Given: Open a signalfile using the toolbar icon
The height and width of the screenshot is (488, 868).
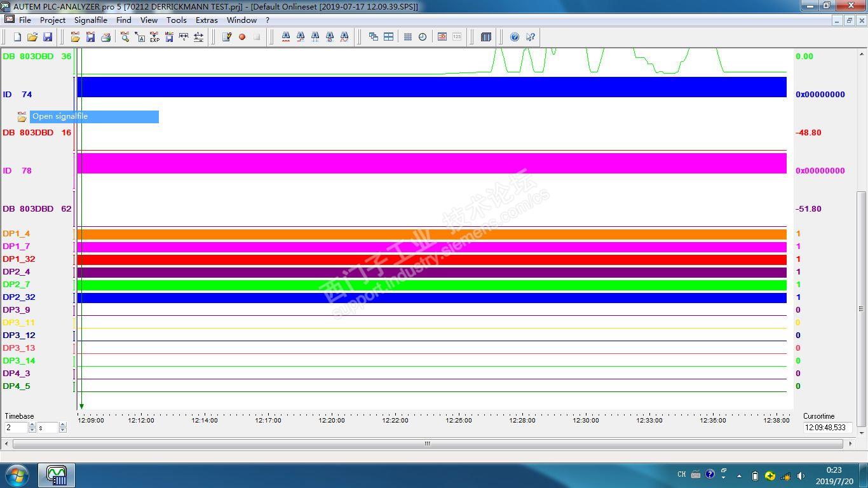Looking at the screenshot, I should click(x=75, y=37).
